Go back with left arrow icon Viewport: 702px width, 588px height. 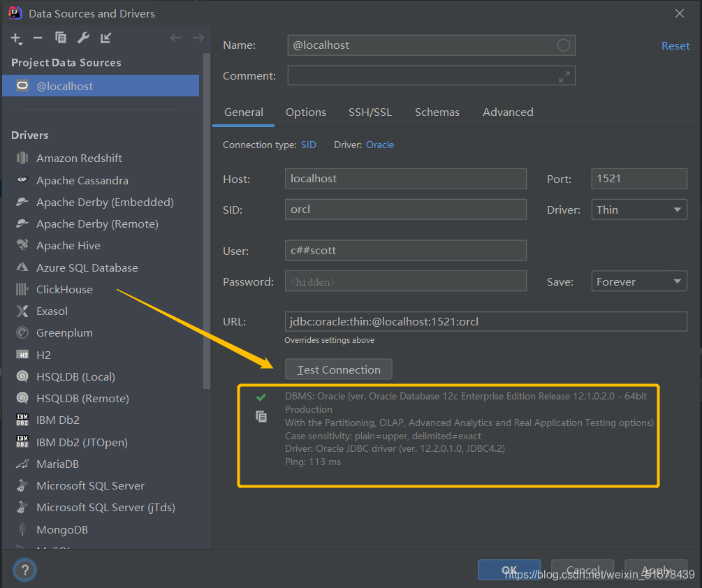point(175,38)
